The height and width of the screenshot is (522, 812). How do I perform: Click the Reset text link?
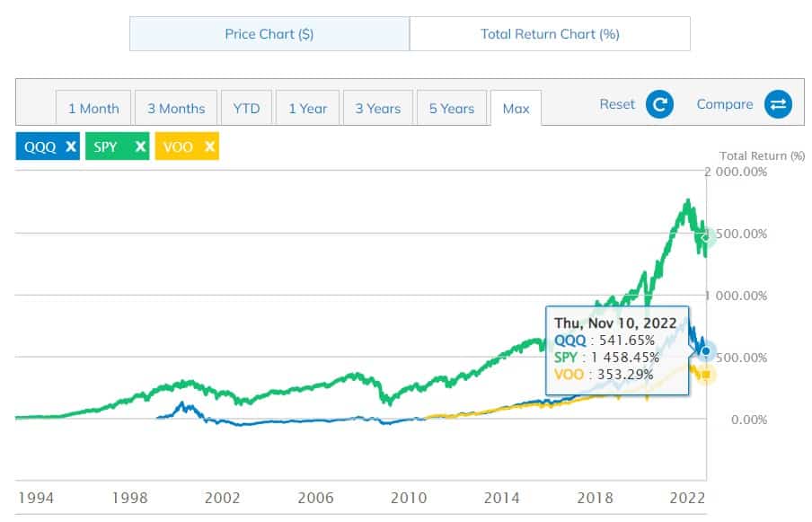point(617,104)
